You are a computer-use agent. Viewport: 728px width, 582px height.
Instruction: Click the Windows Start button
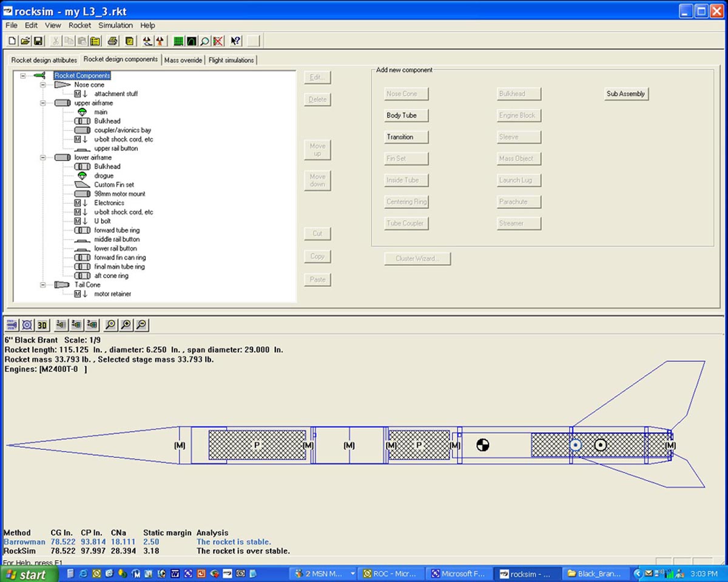[x=27, y=574]
